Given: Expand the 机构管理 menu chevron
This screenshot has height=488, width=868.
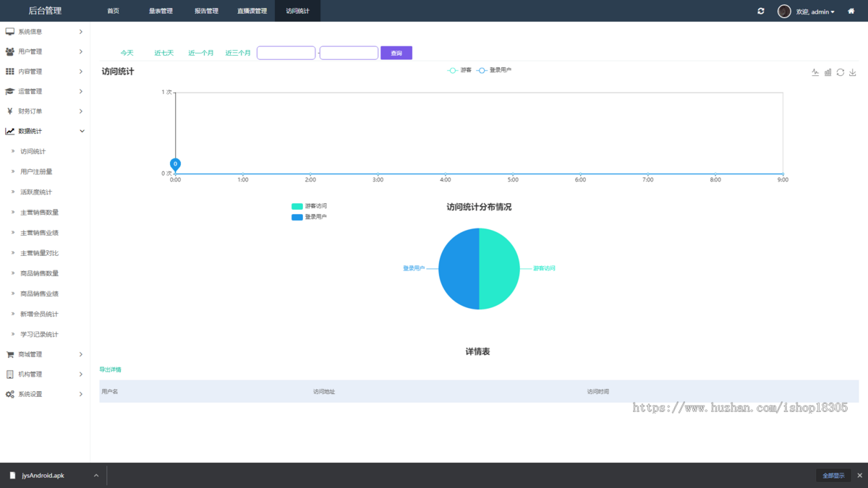Looking at the screenshot, I should 81,374.
